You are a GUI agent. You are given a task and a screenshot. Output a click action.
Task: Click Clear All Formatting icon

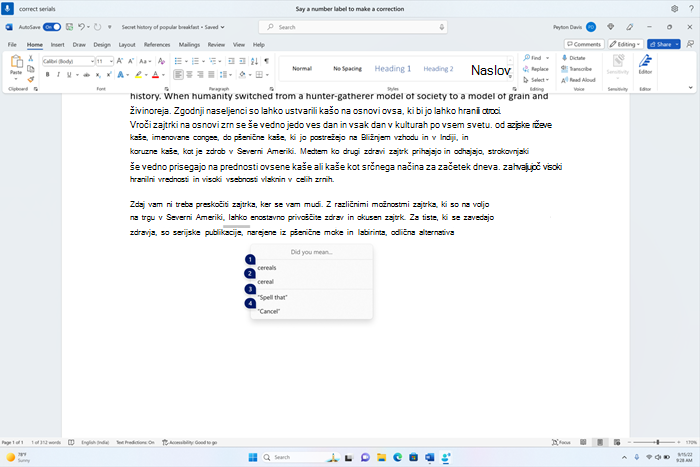tap(161, 61)
